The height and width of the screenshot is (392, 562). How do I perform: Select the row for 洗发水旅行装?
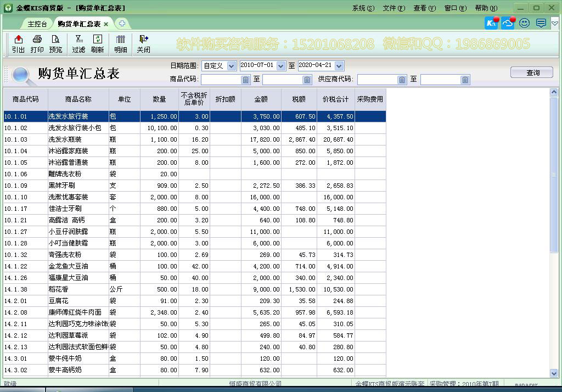click(76, 116)
